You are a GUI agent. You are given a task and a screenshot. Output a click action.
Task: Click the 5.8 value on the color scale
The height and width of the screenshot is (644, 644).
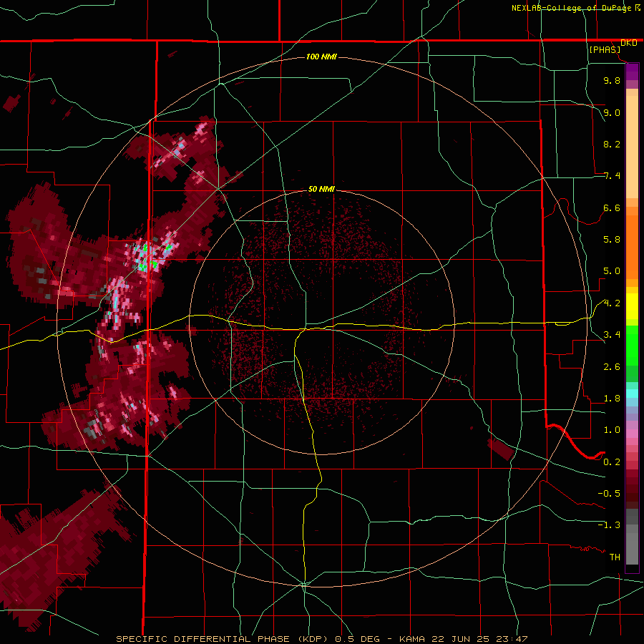[x=612, y=240]
